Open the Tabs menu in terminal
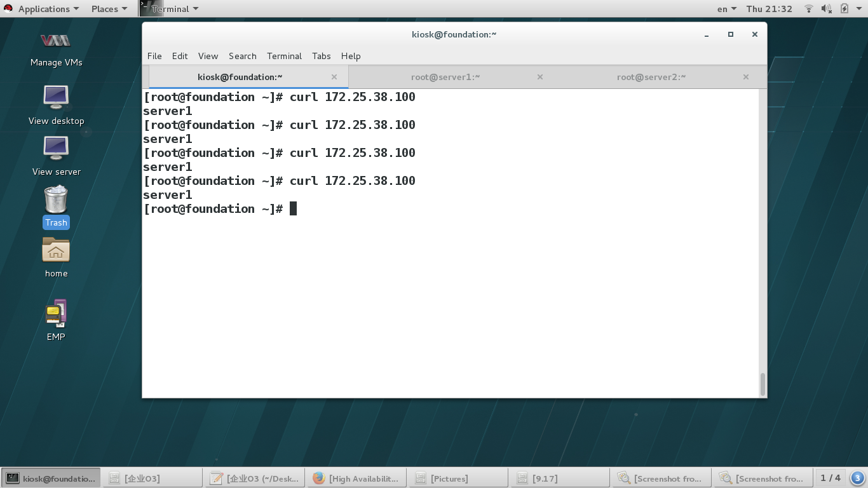The height and width of the screenshot is (488, 868). [x=322, y=56]
